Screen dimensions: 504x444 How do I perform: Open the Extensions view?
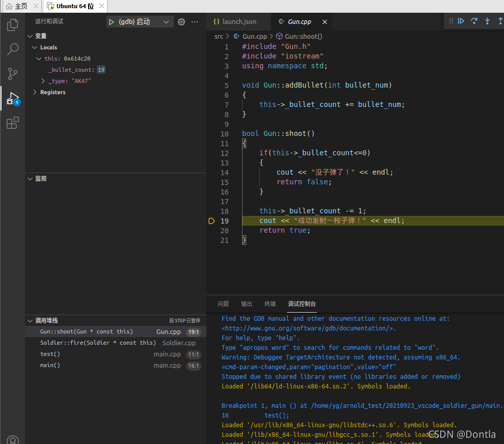[13, 123]
